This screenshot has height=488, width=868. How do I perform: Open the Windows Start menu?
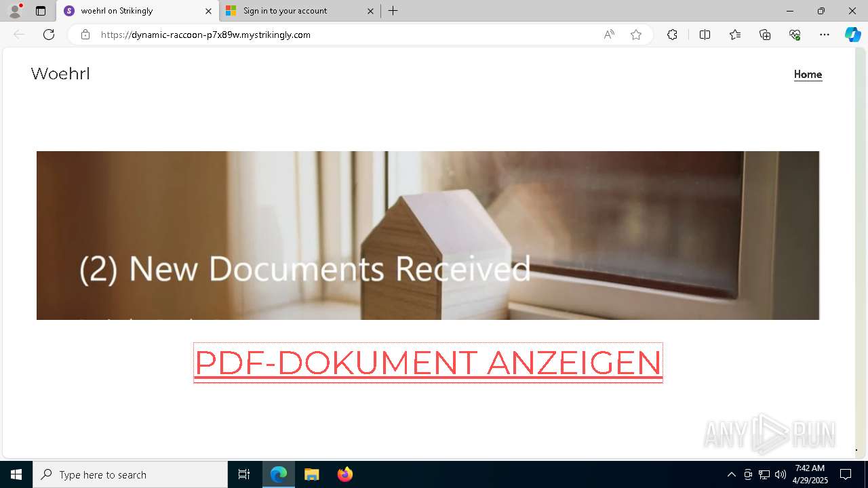pos(16,474)
